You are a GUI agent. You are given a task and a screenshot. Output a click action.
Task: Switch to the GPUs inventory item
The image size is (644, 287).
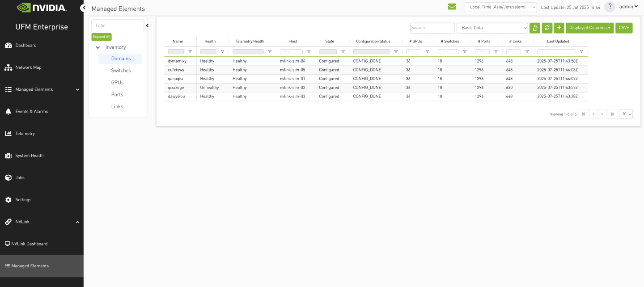click(x=117, y=82)
